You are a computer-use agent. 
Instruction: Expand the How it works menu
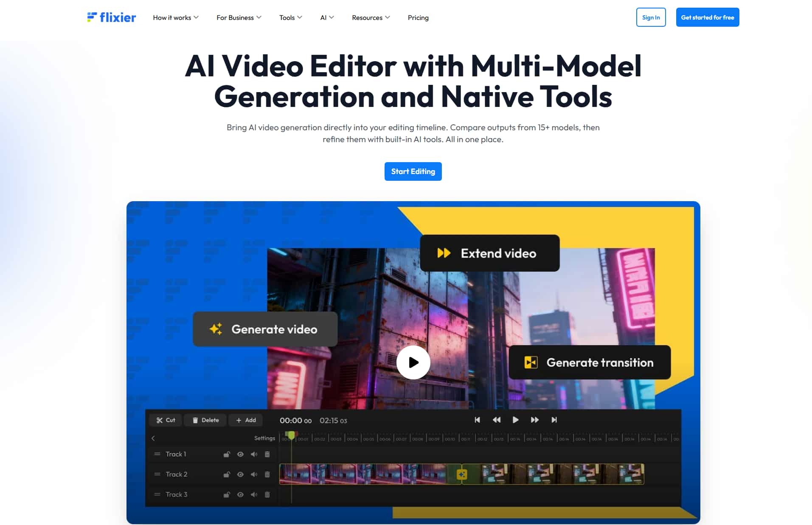click(176, 17)
